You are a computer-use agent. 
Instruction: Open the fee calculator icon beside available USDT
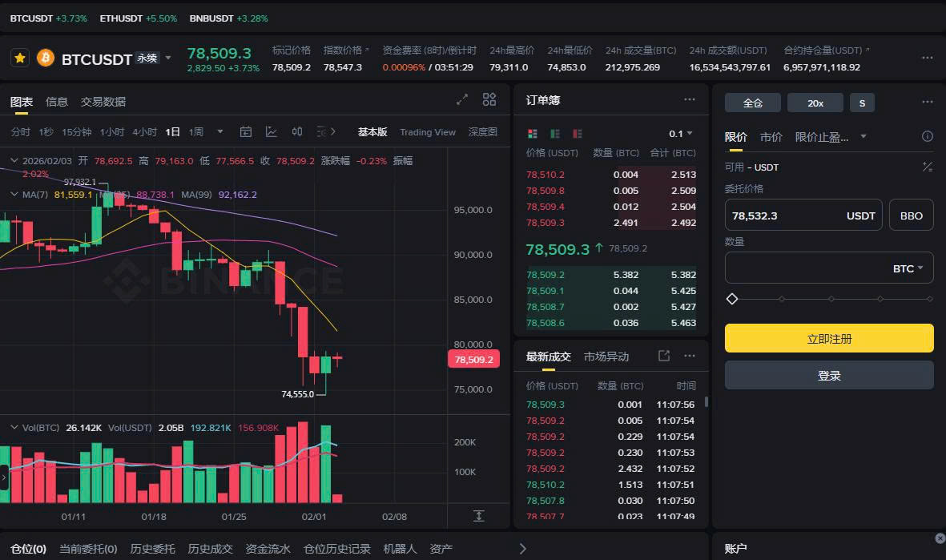(928, 167)
